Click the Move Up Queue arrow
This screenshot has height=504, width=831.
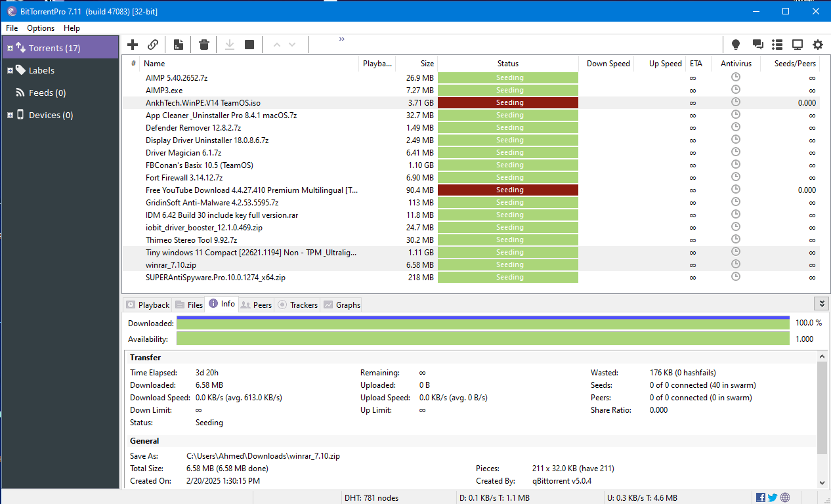pyautogui.click(x=276, y=45)
